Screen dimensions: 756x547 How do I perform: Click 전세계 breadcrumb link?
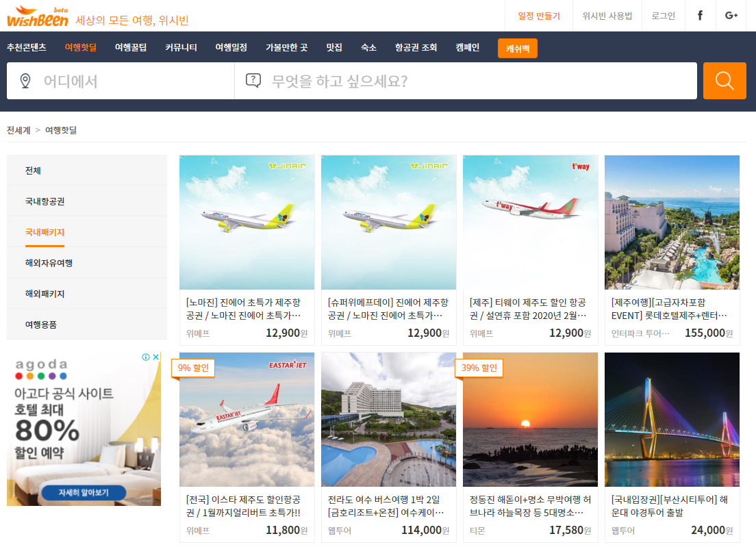(x=18, y=130)
